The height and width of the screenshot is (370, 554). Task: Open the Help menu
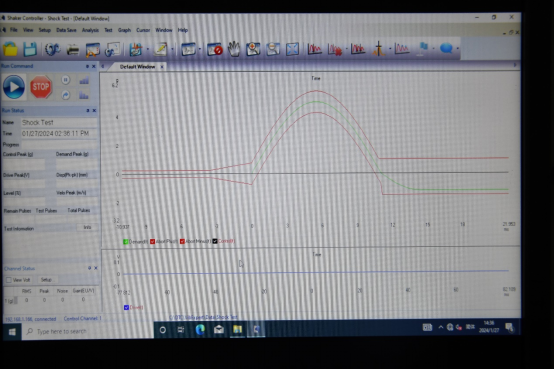click(183, 30)
